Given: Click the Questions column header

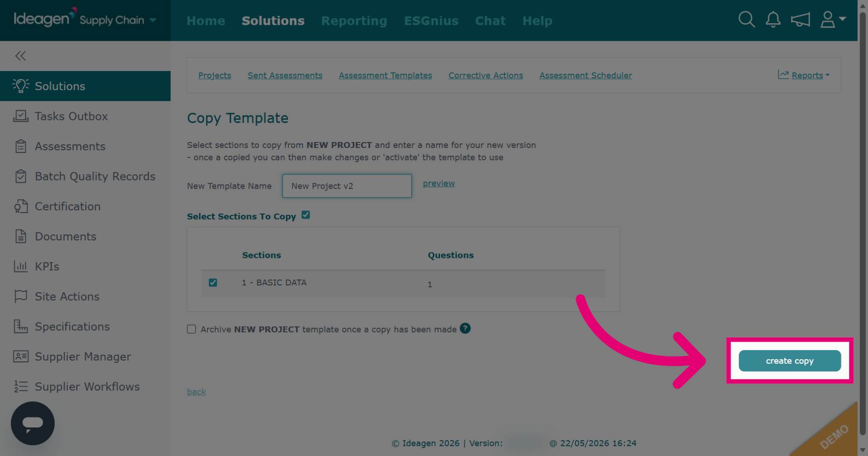Looking at the screenshot, I should pos(451,255).
